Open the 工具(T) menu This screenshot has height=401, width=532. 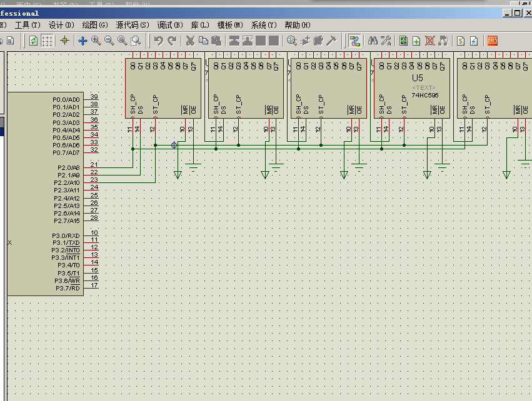click(x=28, y=25)
